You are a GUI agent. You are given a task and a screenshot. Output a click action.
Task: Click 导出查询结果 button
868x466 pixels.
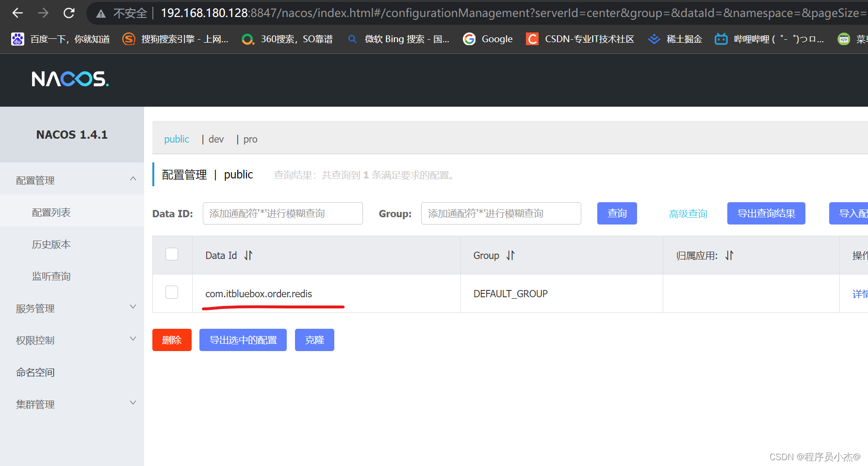click(766, 213)
